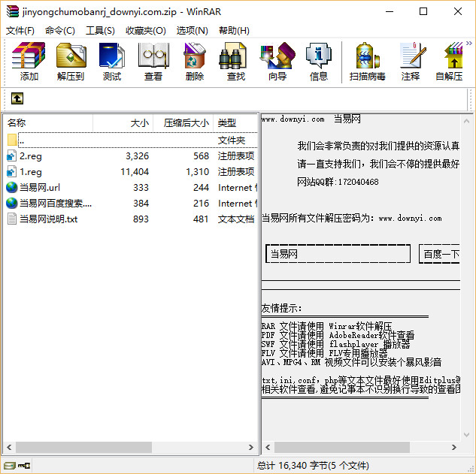Click the Find (查找) binoculars icon
This screenshot has height=474, width=476.
click(x=232, y=55)
